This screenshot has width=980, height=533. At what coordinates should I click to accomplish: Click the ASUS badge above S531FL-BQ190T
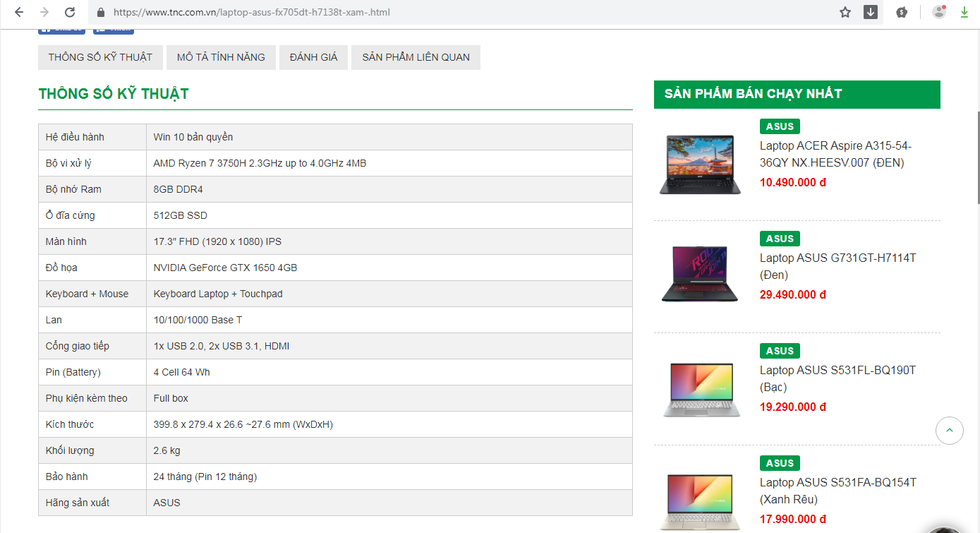pyautogui.click(x=780, y=351)
